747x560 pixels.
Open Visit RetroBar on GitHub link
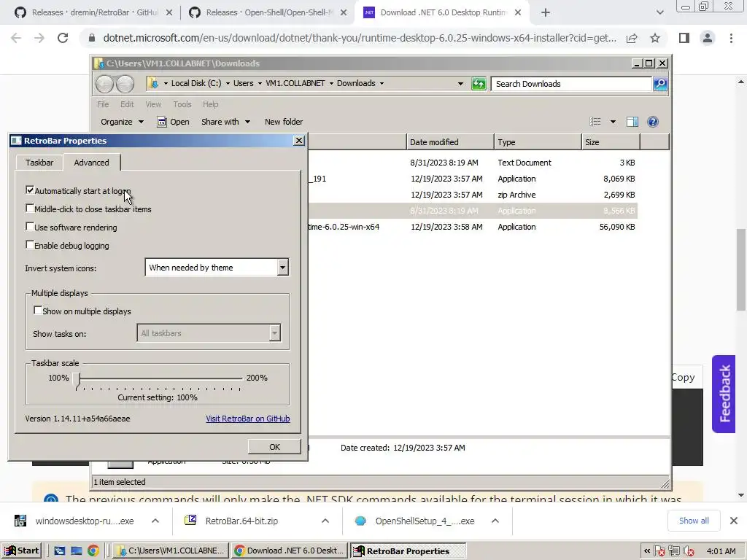click(x=248, y=419)
